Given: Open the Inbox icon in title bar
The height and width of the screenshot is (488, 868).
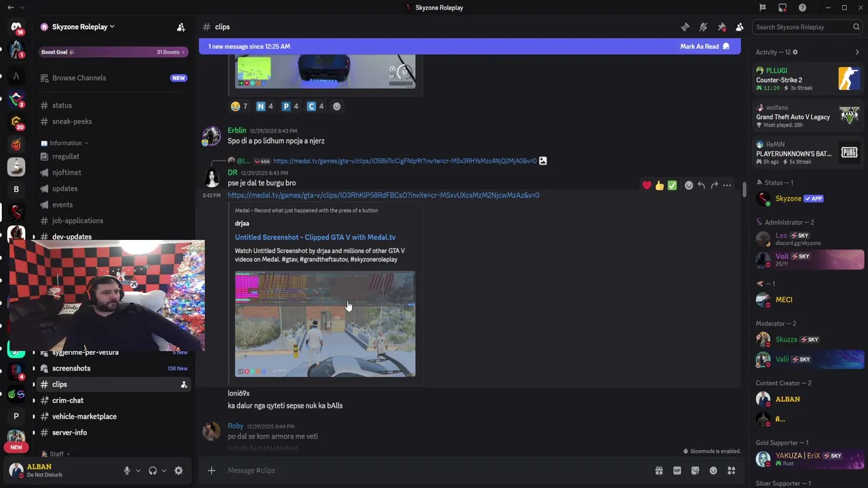Looking at the screenshot, I should (783, 7).
